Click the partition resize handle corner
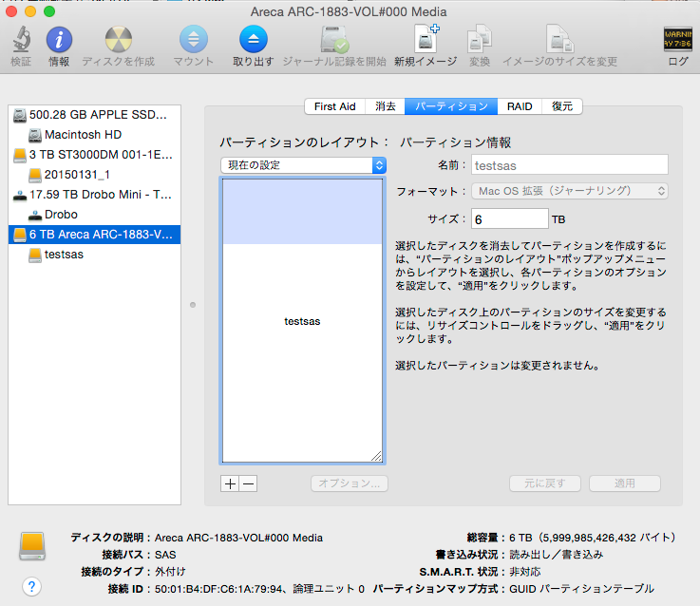The image size is (700, 606). [376, 456]
